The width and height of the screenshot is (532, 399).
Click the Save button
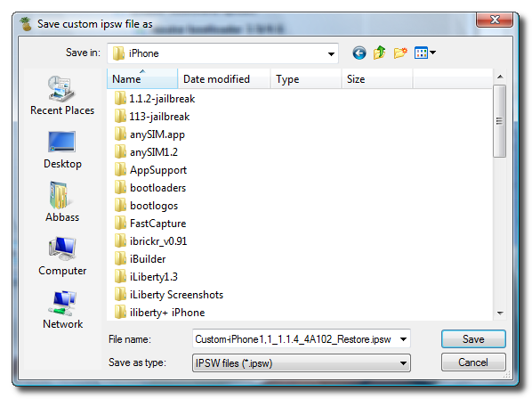pyautogui.click(x=473, y=339)
